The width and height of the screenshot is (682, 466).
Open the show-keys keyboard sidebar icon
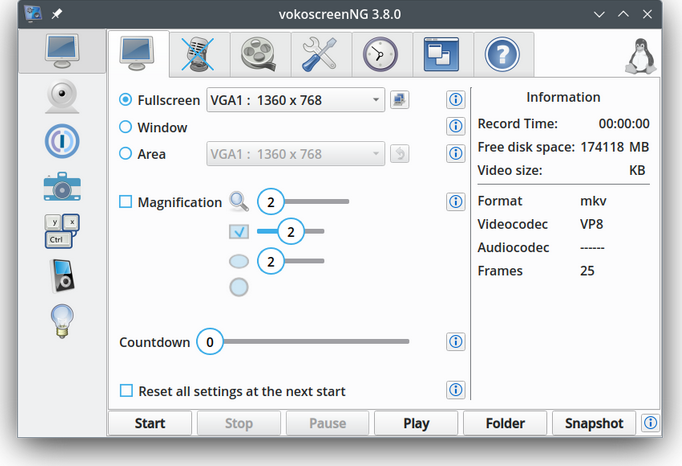point(61,232)
